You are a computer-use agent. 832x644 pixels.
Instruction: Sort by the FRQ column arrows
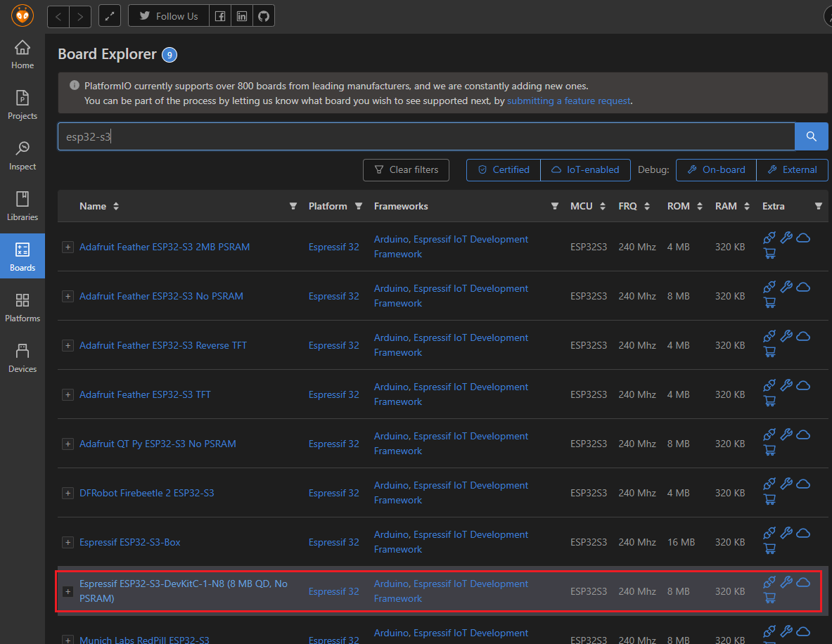pyautogui.click(x=647, y=207)
